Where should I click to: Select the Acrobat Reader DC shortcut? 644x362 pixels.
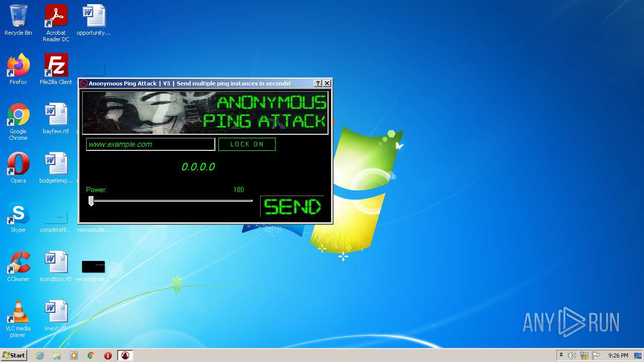(56, 23)
